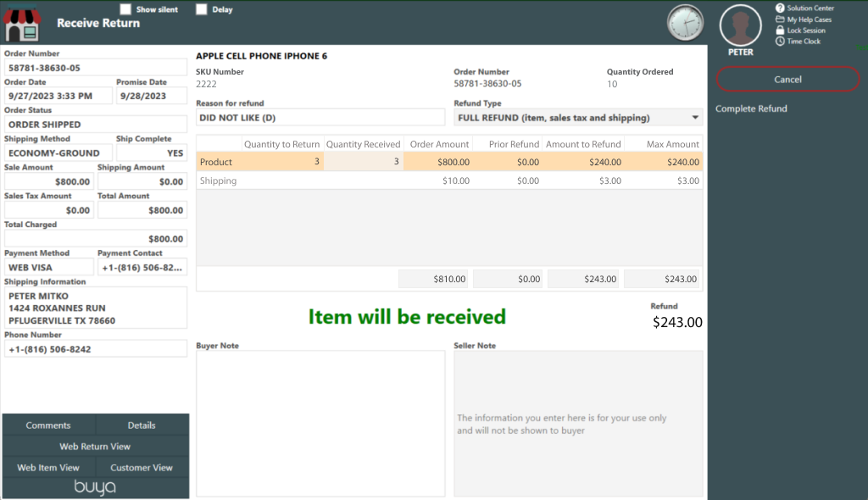Click the My Help Cases folder icon
The width and height of the screenshot is (868, 500).
coord(780,19)
